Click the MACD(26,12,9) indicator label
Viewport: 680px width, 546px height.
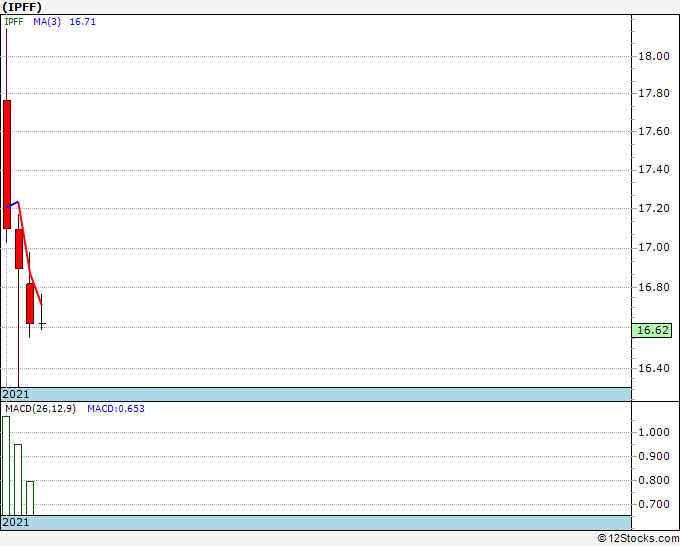click(x=40, y=409)
